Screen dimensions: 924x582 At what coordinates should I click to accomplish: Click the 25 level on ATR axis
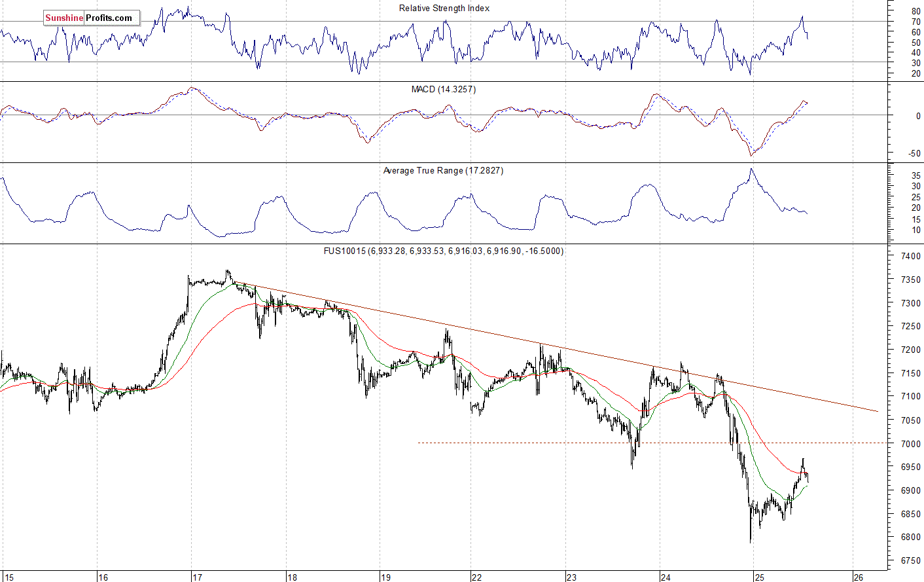tap(915, 197)
